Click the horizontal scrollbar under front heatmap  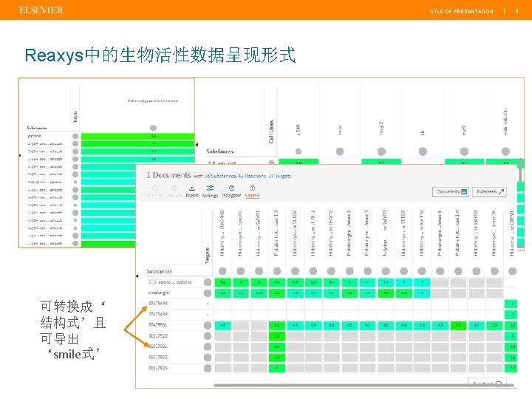[364, 385]
